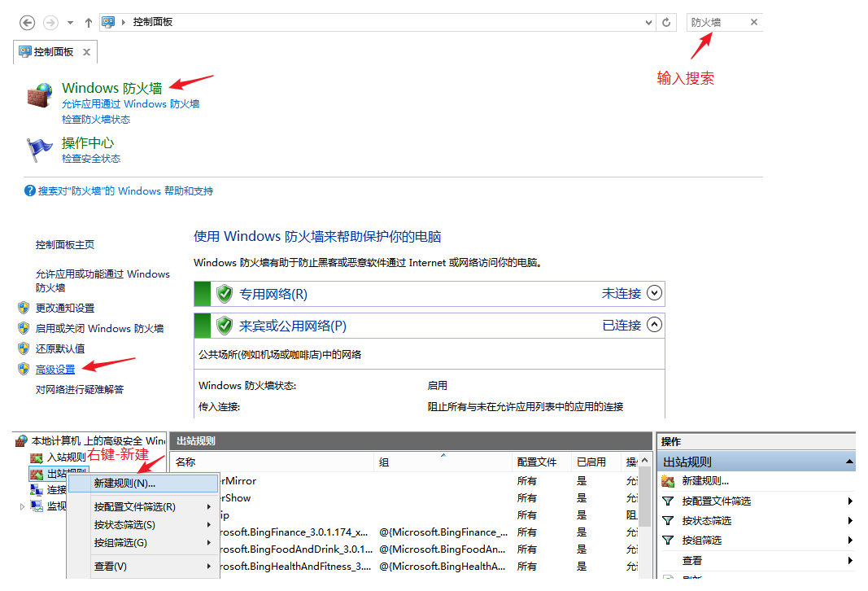The height and width of the screenshot is (591, 868).
Task: Open 检查安全状态 link
Action: [91, 159]
